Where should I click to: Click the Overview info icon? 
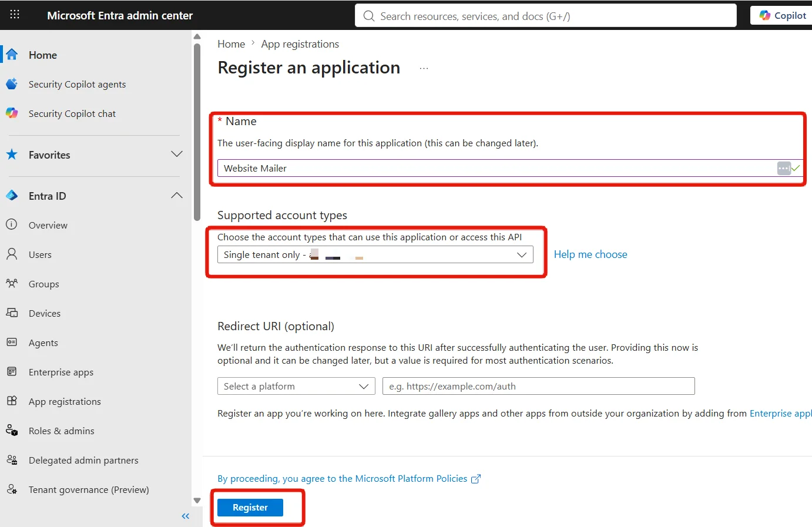[x=12, y=224]
